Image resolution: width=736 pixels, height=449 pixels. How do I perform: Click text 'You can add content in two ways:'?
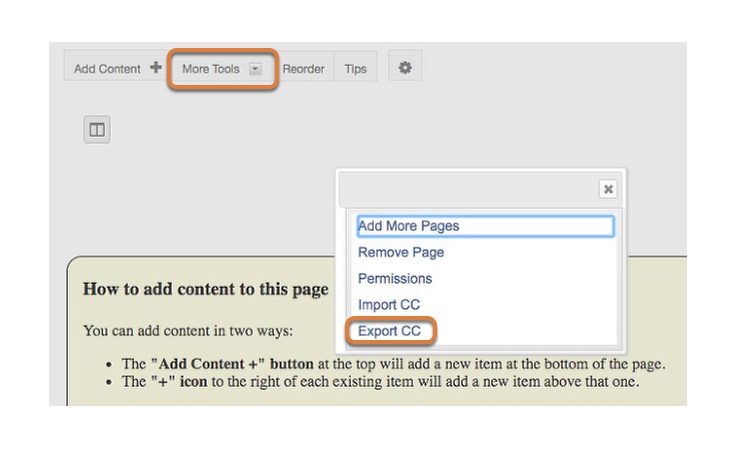(188, 331)
